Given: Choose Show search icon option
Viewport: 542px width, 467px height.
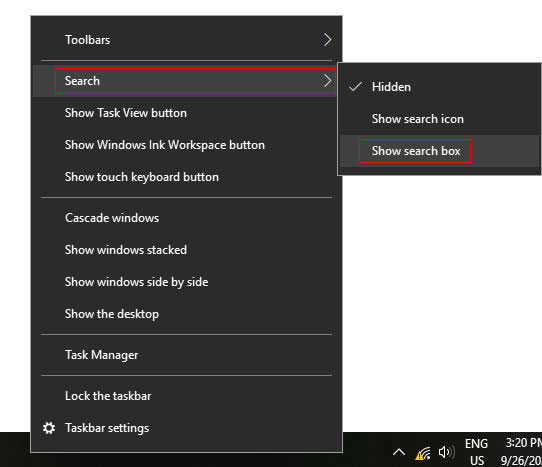Looking at the screenshot, I should pos(439,119).
